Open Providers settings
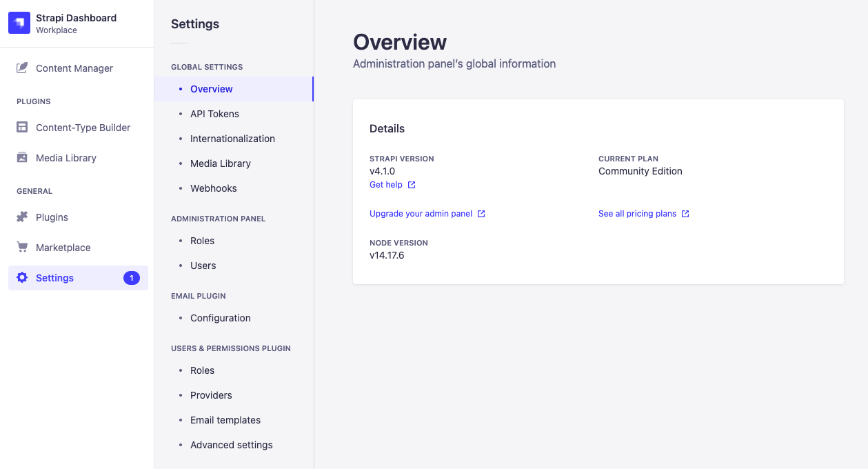This screenshot has width=868, height=469. pos(234,395)
